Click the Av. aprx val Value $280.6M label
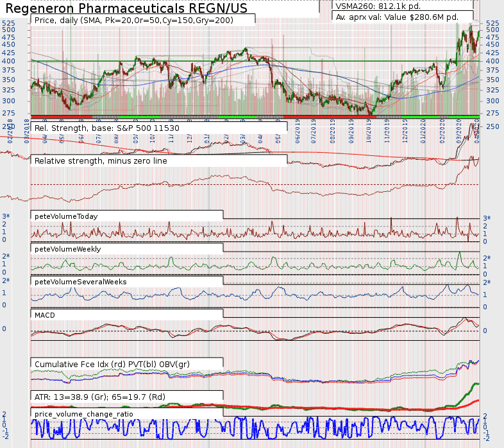Viewport: 504px width, 448px height. pyautogui.click(x=397, y=17)
